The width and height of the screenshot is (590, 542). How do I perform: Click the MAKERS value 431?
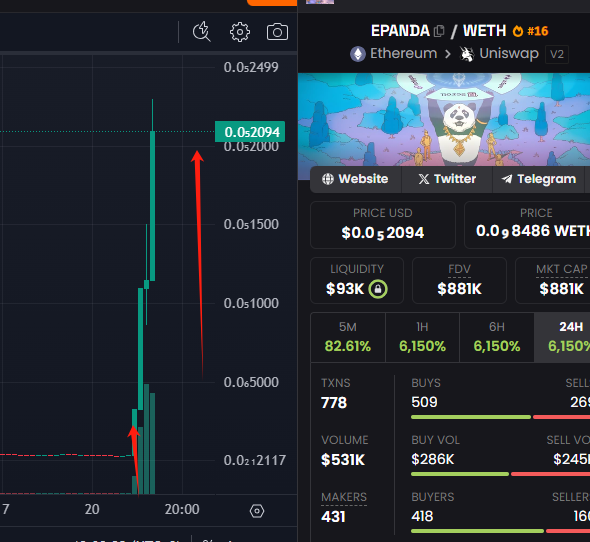point(333,517)
